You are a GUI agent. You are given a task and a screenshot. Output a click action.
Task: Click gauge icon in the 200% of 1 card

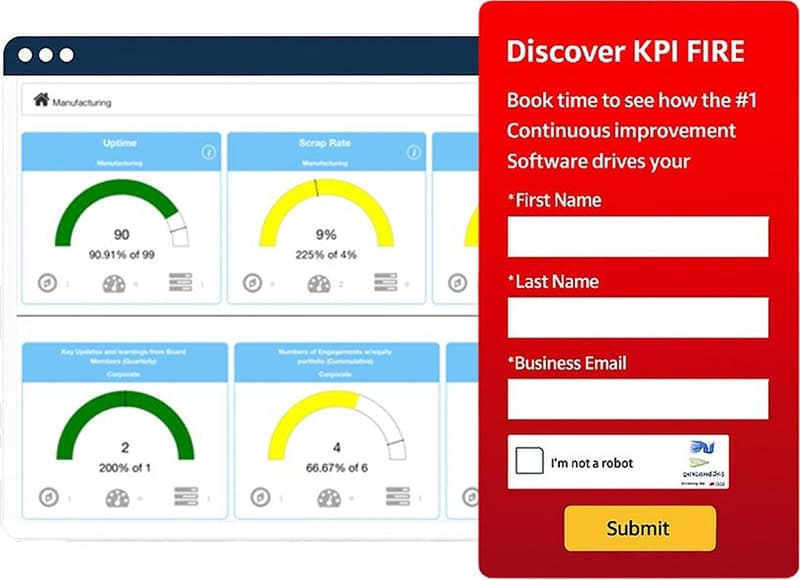coord(117,498)
